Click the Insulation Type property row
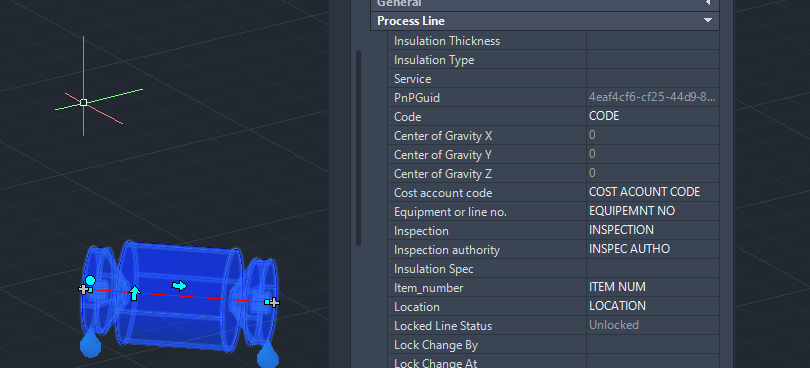This screenshot has width=810, height=368. [553, 60]
